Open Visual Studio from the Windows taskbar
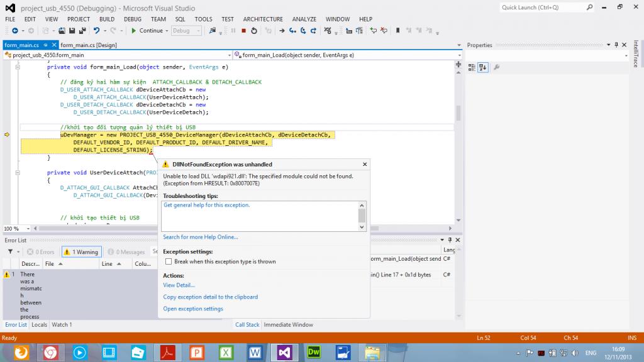The height and width of the screenshot is (362, 644). [x=284, y=353]
